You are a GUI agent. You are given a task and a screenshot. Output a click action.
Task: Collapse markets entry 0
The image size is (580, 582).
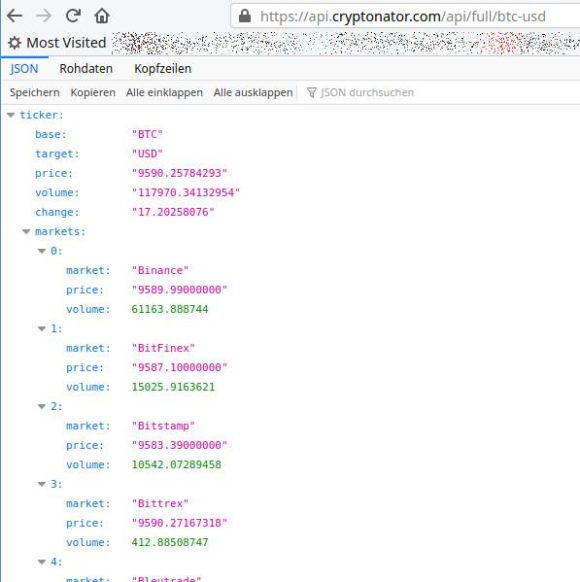pos(42,251)
